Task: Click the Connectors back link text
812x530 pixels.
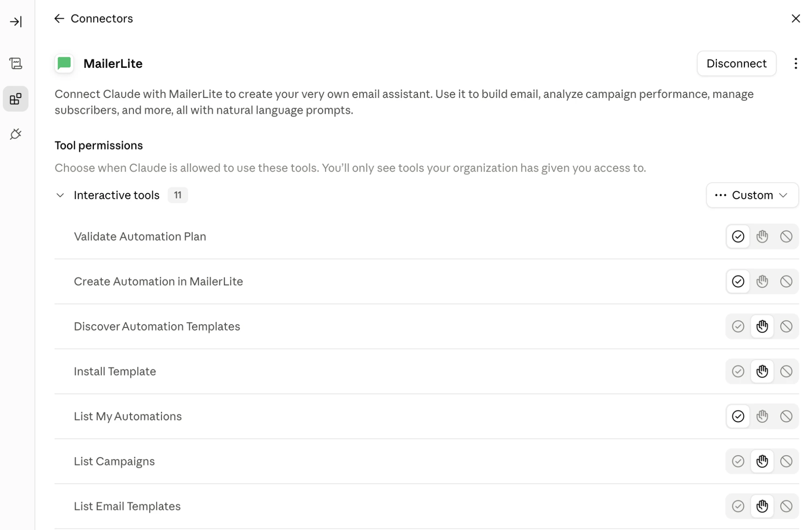Action: click(x=102, y=19)
